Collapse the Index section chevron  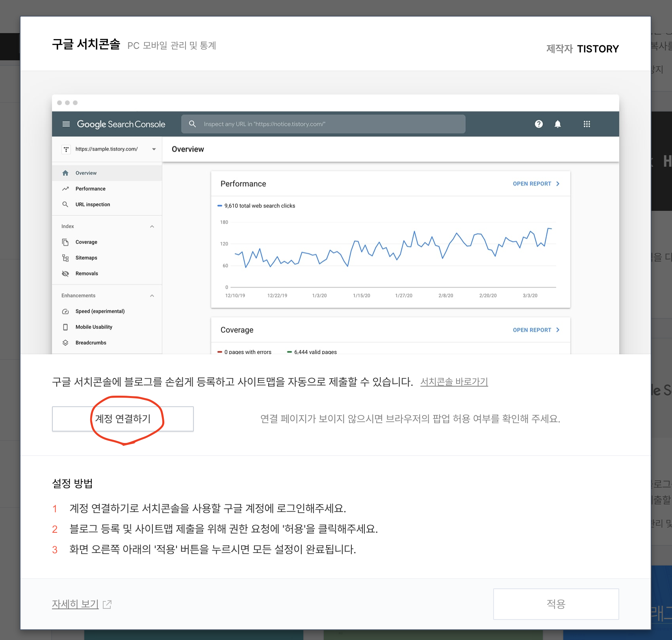point(152,226)
